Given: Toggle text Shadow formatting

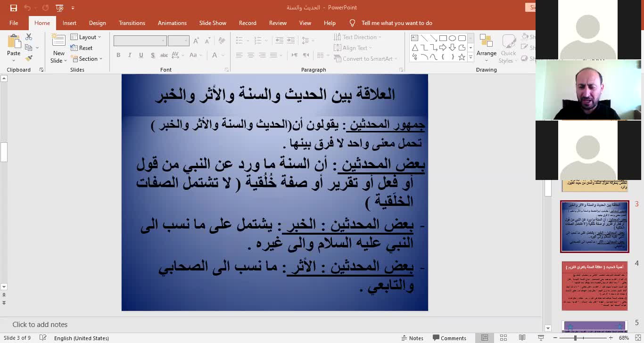Looking at the screenshot, I should click(x=153, y=55).
